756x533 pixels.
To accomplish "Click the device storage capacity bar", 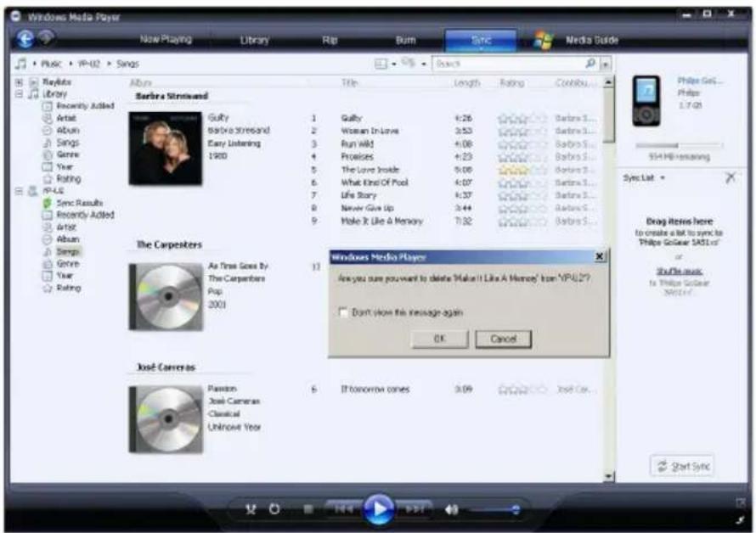I will click(x=679, y=145).
